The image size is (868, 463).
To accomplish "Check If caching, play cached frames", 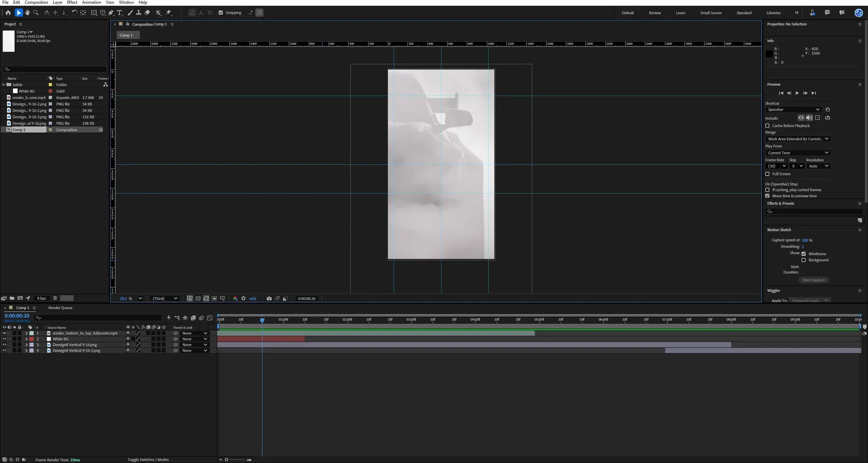I will [767, 190].
